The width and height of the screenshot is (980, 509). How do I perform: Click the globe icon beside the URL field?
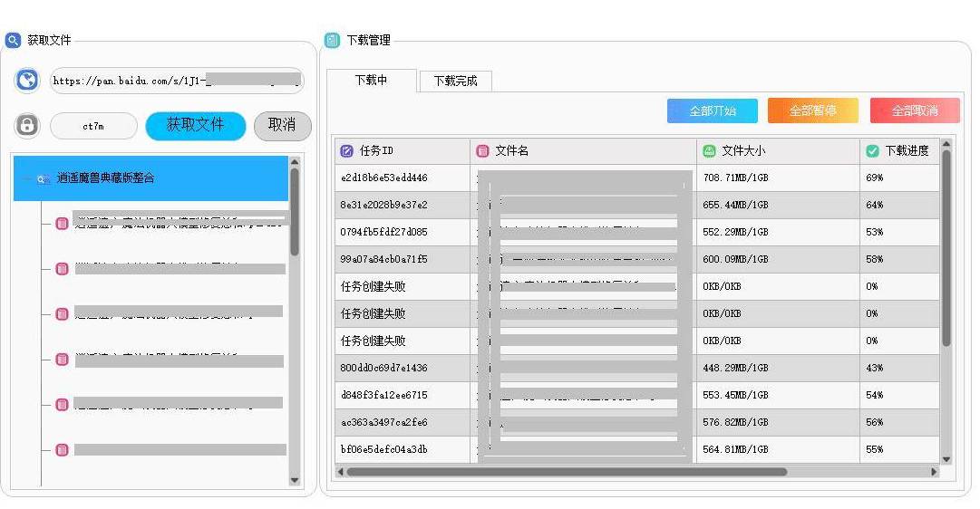[27, 81]
